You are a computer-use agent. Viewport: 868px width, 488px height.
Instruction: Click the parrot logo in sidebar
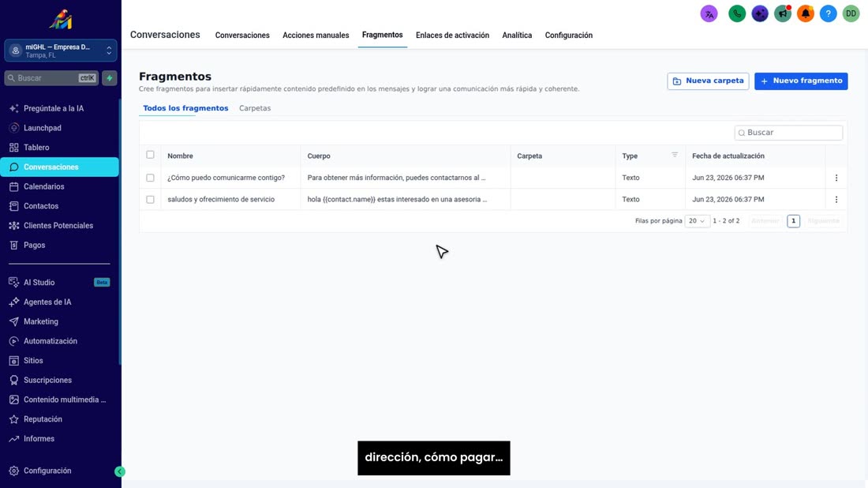60,20
